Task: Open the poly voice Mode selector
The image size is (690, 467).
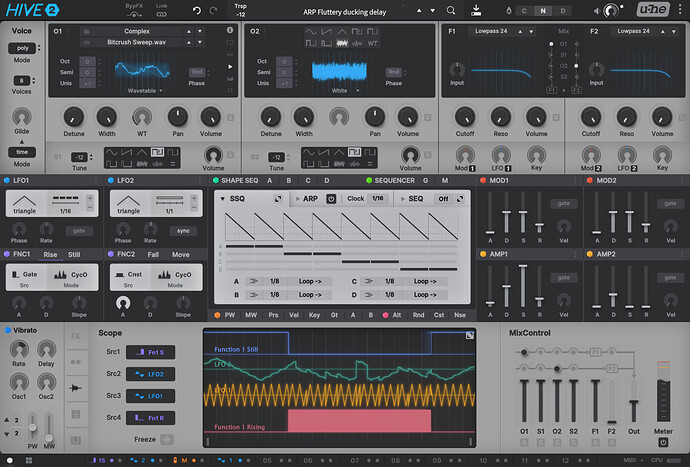Action: (22, 48)
